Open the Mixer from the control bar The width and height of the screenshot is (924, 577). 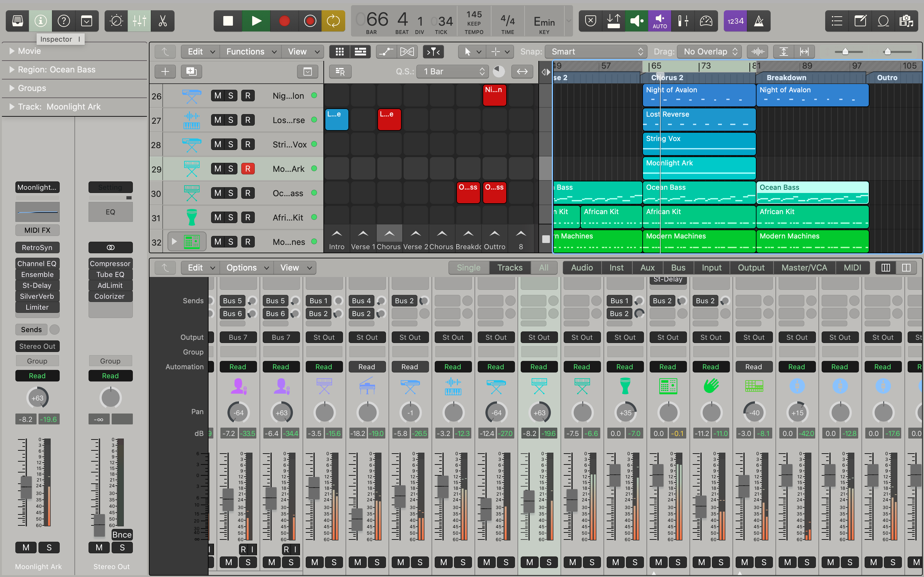[x=139, y=21]
